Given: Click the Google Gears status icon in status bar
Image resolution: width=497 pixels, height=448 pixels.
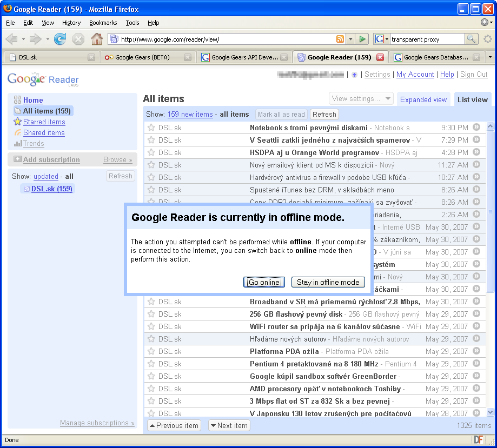Looking at the screenshot, I should pyautogui.click(x=478, y=440).
